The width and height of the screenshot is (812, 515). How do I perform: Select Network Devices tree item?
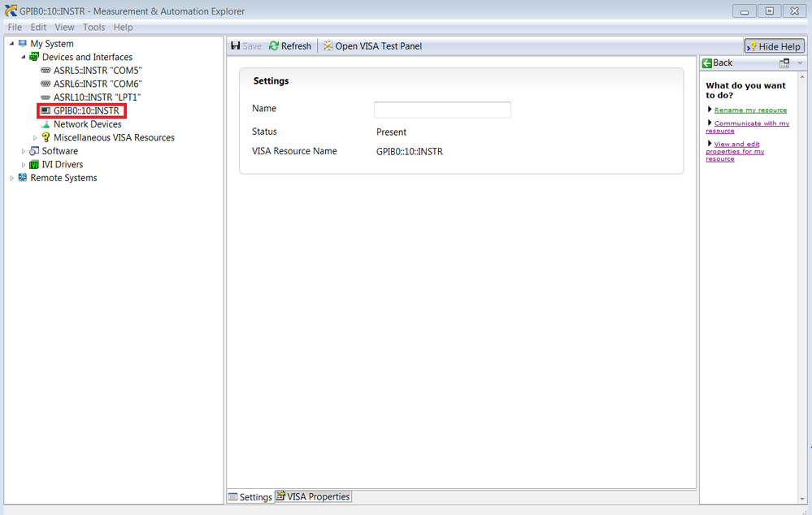88,124
